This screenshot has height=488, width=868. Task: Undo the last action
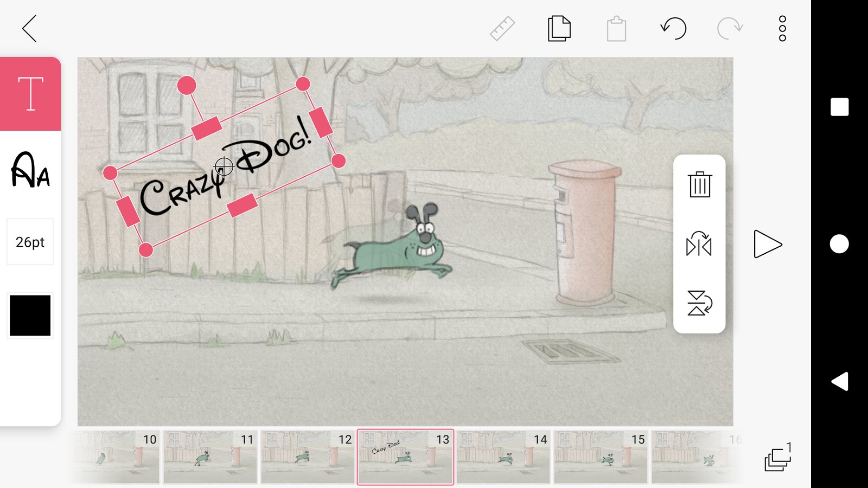click(x=673, y=28)
